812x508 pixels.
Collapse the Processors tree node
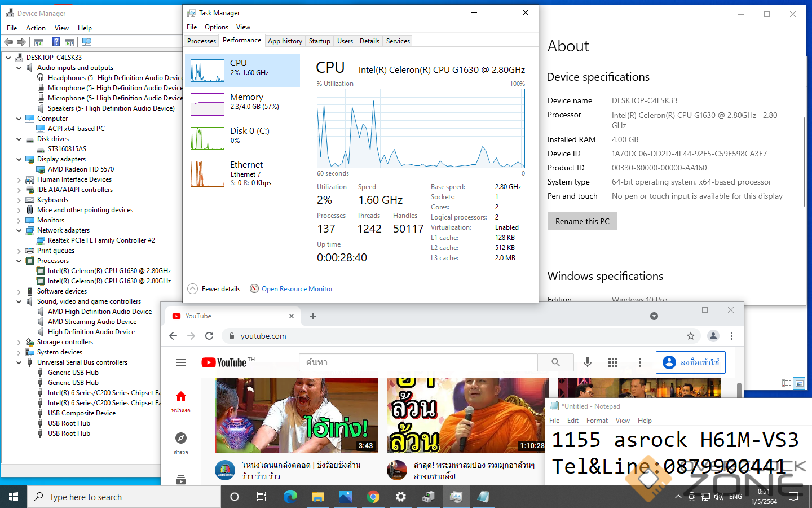click(x=19, y=261)
